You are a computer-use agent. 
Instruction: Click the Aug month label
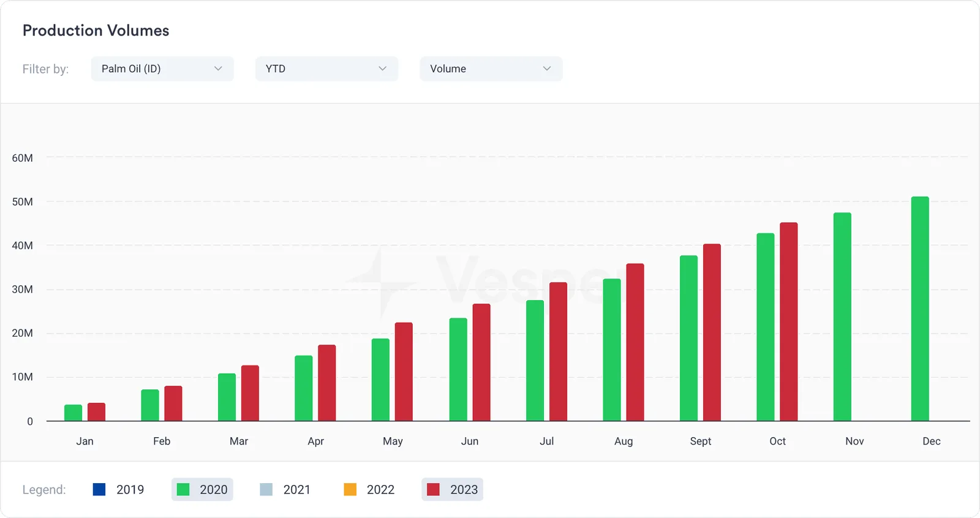[624, 441]
